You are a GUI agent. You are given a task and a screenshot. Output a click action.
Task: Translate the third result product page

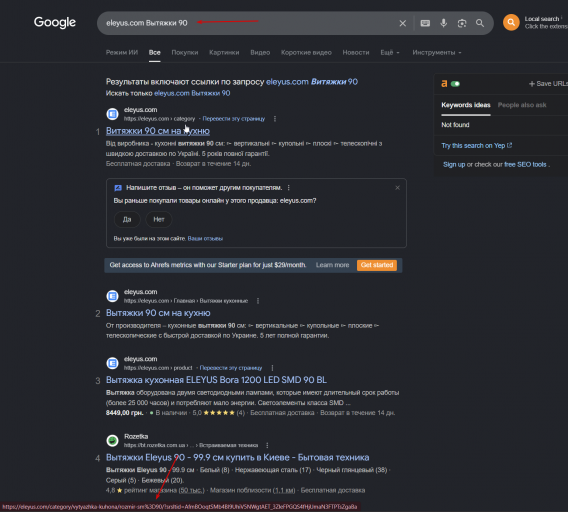pyautogui.click(x=231, y=368)
